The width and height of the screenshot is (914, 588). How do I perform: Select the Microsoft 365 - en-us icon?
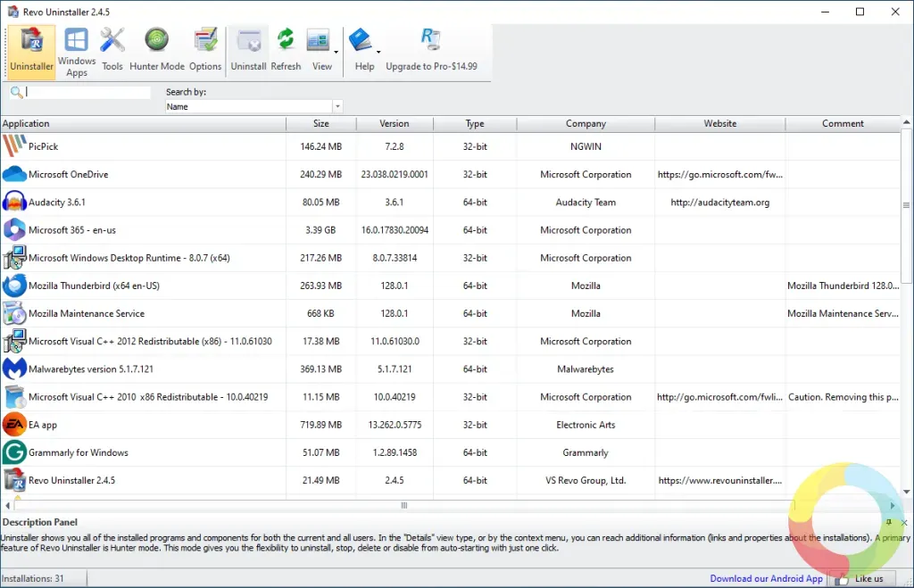[x=14, y=229]
